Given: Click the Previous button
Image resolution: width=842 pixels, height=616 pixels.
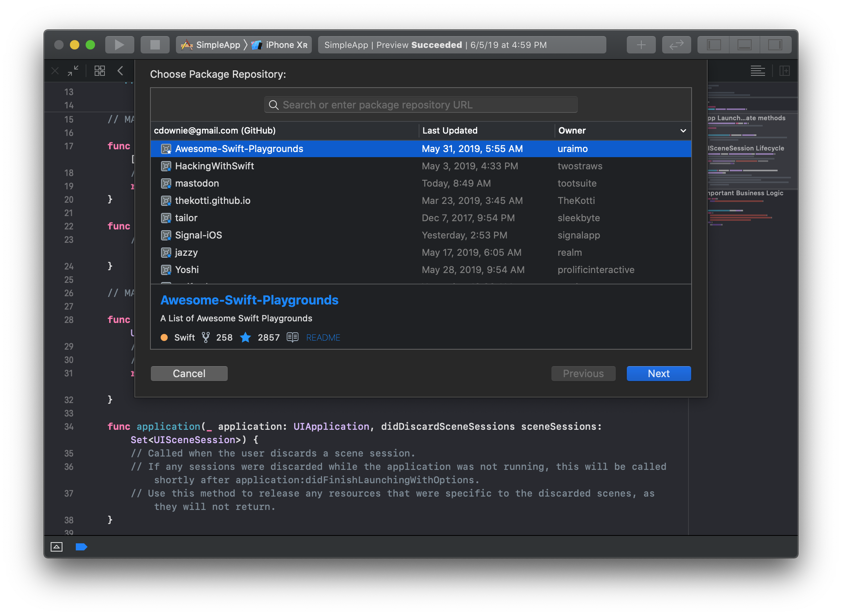Looking at the screenshot, I should (x=583, y=374).
